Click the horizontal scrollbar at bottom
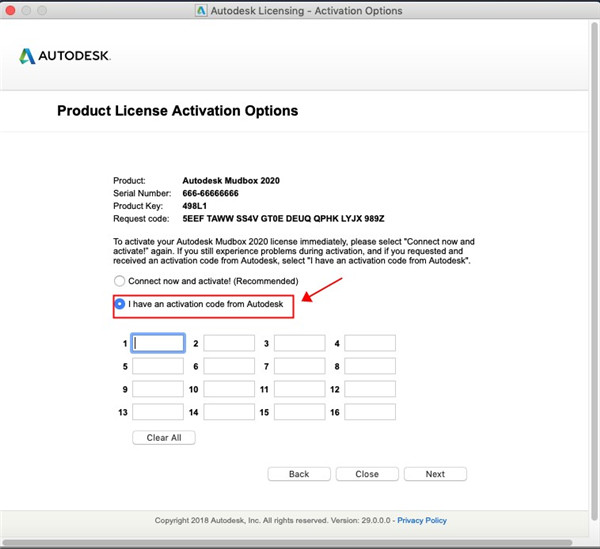Viewport: 600px width, 549px height. pos(287,542)
